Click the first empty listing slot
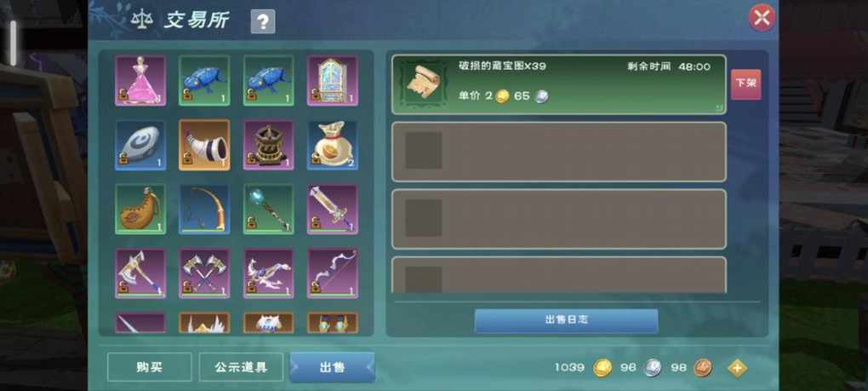This screenshot has height=391, width=868. click(x=559, y=152)
